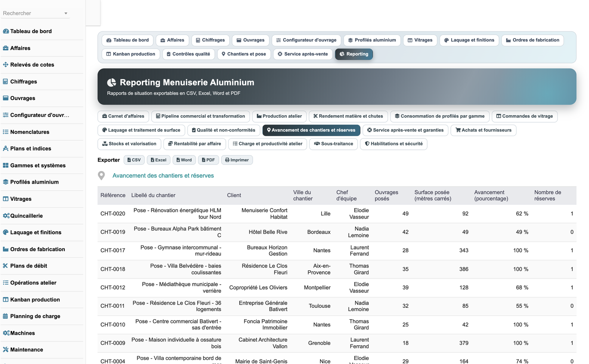Click reference cell CHT-0020
Image resolution: width=589 pixels, height=364 pixels.
[113, 214]
